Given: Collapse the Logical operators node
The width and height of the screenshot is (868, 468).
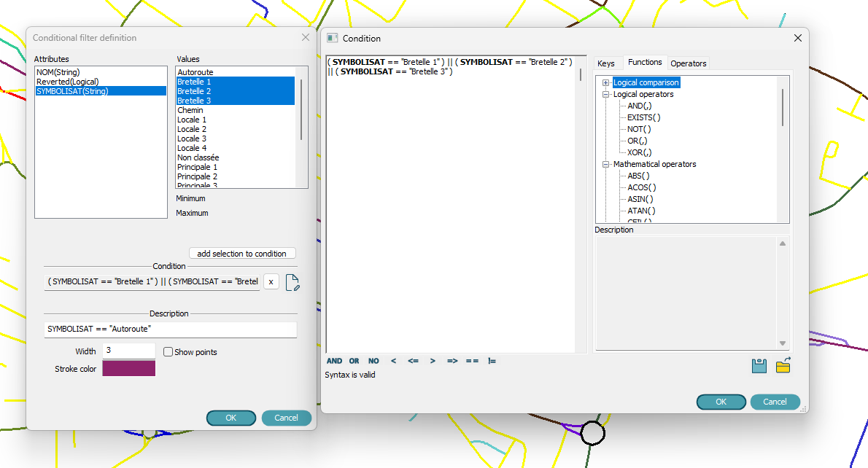Looking at the screenshot, I should click(x=605, y=95).
